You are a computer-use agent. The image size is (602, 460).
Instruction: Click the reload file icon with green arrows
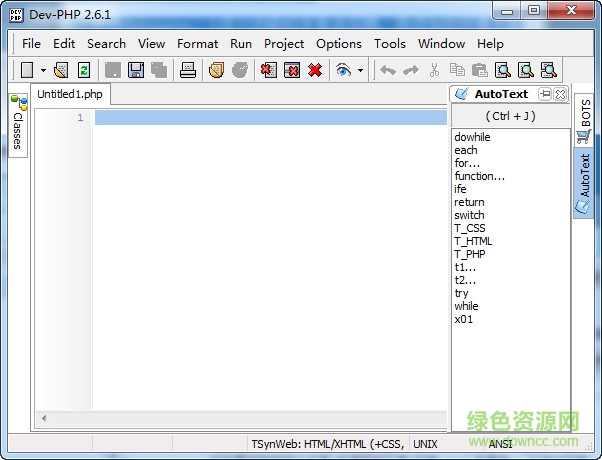84,70
